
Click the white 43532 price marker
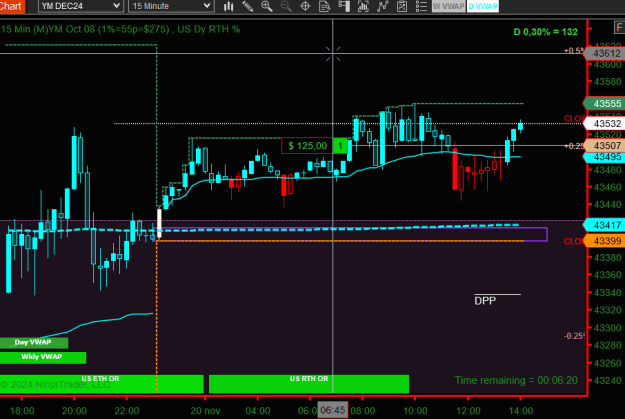click(x=605, y=124)
